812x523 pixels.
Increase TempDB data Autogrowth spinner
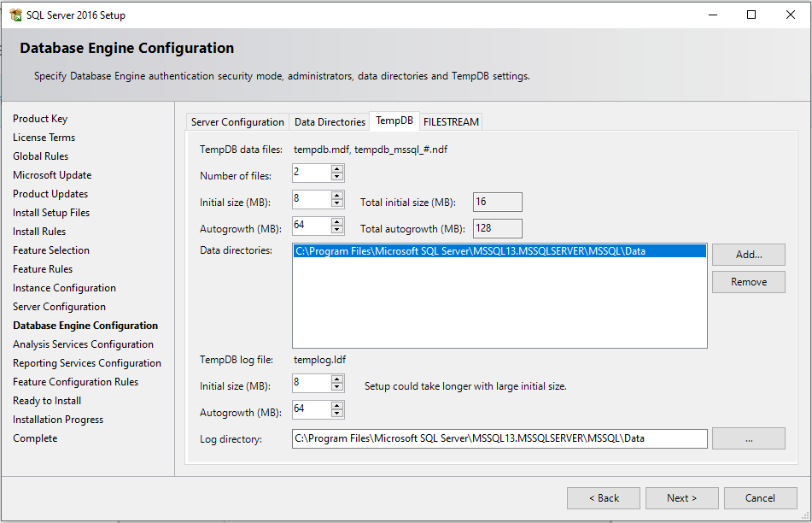337,221
